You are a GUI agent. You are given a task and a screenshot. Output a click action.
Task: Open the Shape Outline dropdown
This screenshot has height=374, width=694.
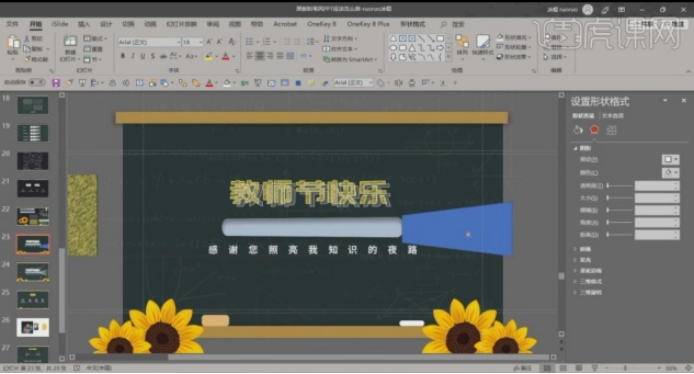point(513,47)
